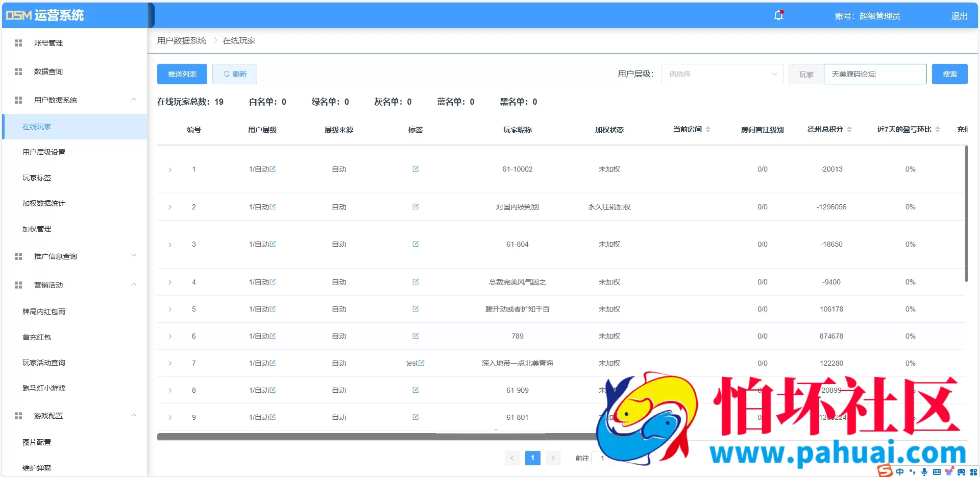Edit user level for player 61-804
The width and height of the screenshot is (980, 477).
pos(273,244)
